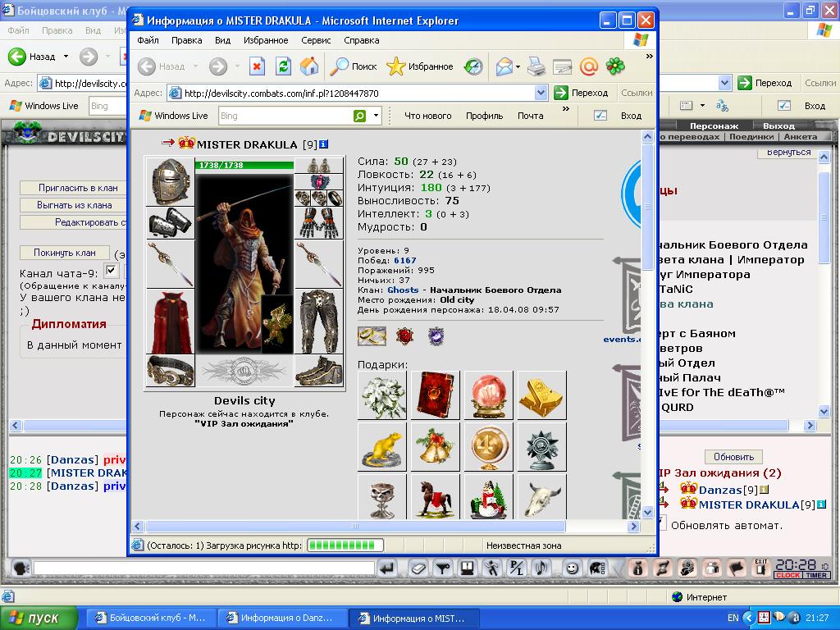Click the helmet equipment slot
The image size is (840, 630).
point(171,181)
